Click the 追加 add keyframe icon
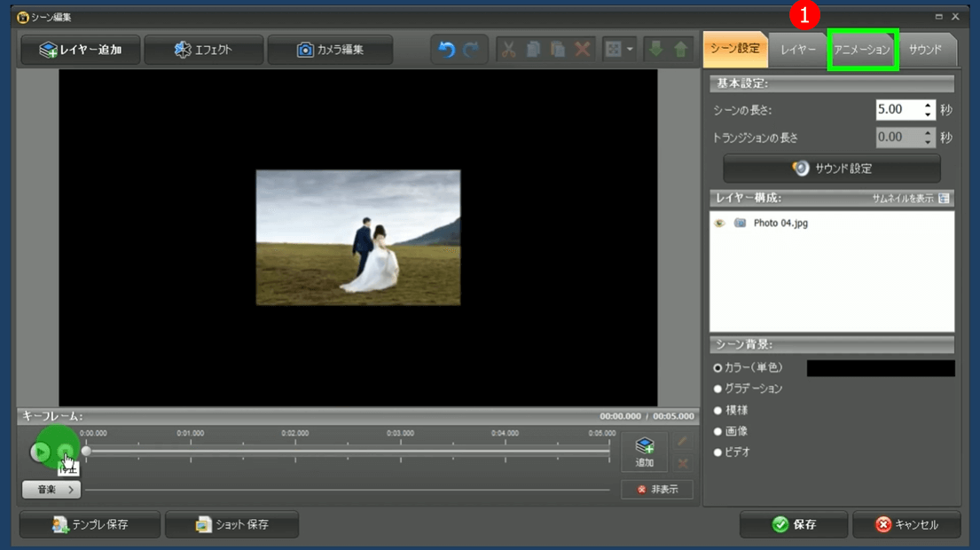 (x=645, y=452)
